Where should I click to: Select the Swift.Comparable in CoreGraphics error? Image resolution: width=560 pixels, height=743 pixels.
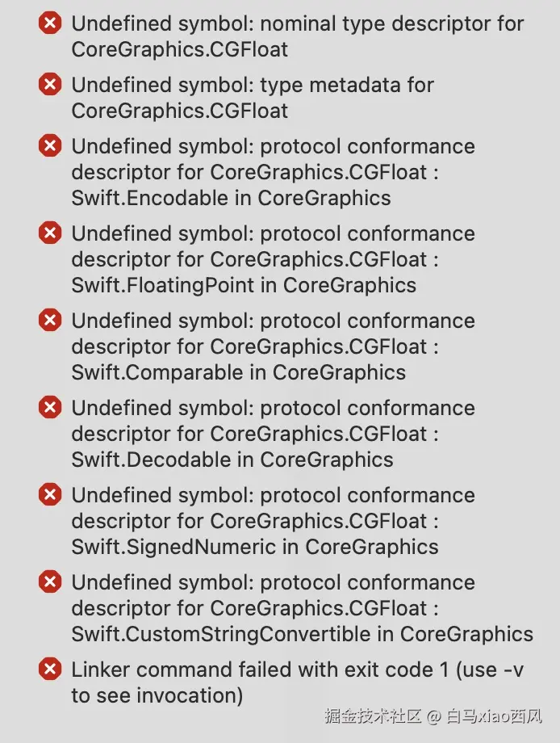(x=273, y=346)
